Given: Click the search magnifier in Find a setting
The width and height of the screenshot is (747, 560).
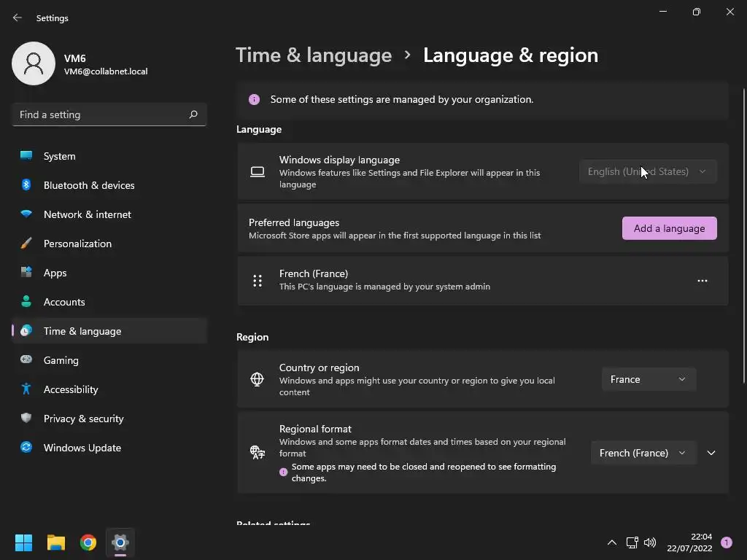Looking at the screenshot, I should (193, 114).
